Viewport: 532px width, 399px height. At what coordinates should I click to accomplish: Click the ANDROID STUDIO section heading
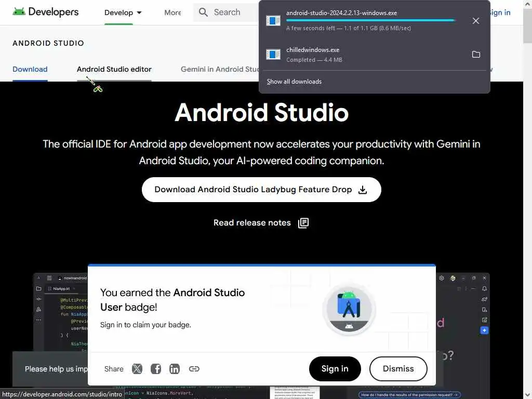coord(48,43)
